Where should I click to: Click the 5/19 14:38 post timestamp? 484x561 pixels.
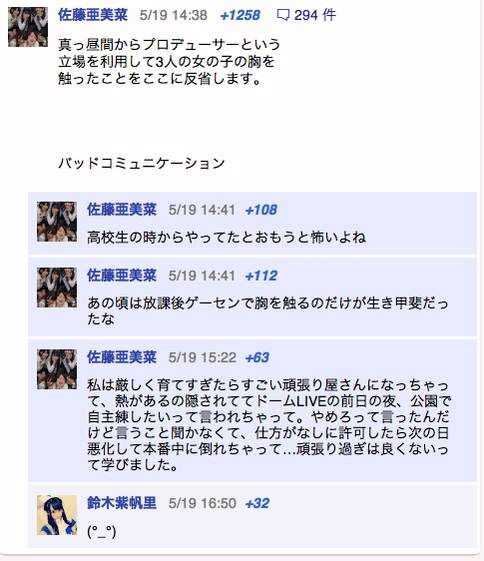tap(173, 15)
